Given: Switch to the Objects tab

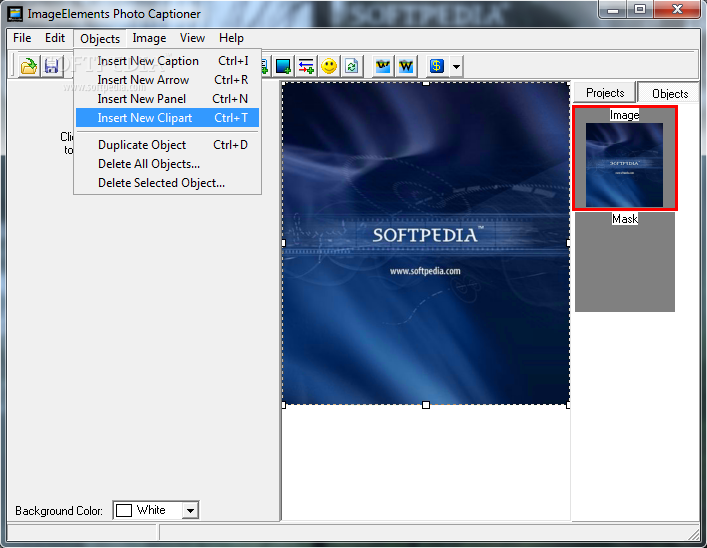Looking at the screenshot, I should pyautogui.click(x=670, y=93).
